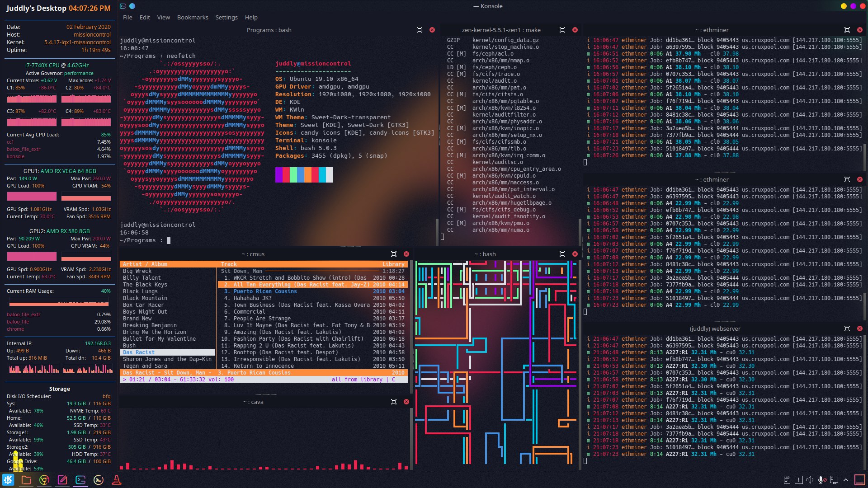The width and height of the screenshot is (868, 488).
Task: Open the Edit menu
Action: click(x=145, y=17)
